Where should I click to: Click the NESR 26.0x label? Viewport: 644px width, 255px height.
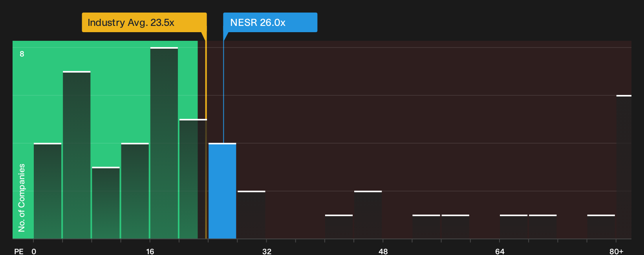click(270, 22)
